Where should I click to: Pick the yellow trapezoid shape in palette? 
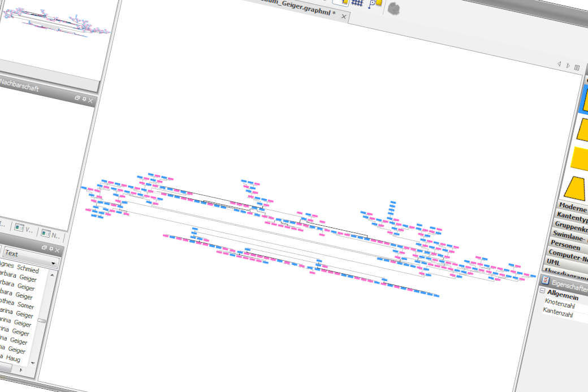pos(576,187)
